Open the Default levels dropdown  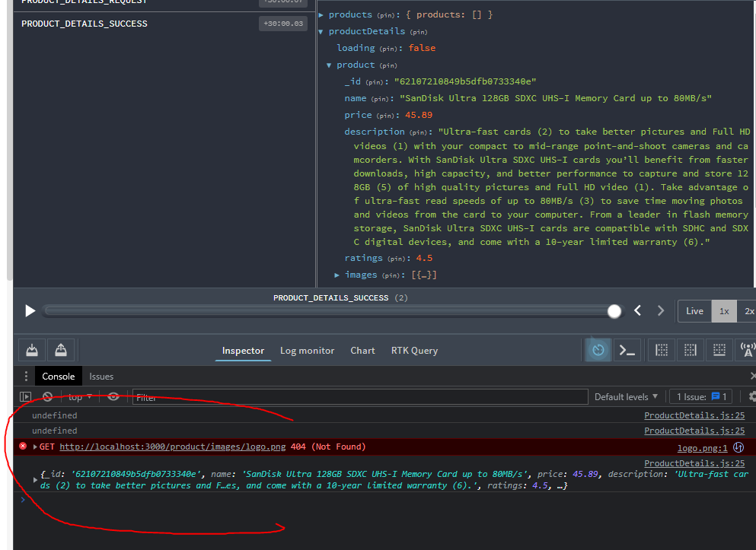pyautogui.click(x=626, y=397)
